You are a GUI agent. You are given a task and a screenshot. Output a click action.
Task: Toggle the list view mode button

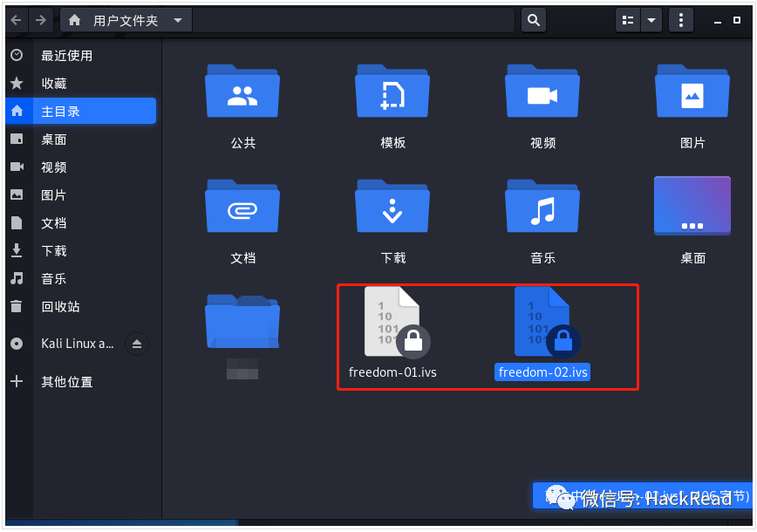pos(628,20)
